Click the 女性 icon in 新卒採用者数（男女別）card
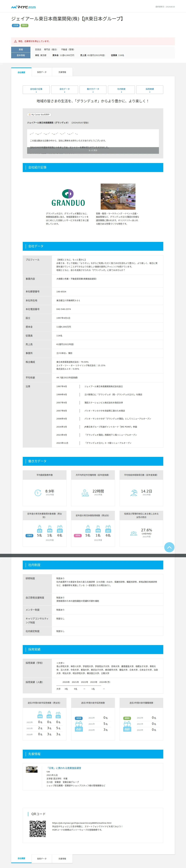Screen dimensions: 186x868 coord(49,714)
